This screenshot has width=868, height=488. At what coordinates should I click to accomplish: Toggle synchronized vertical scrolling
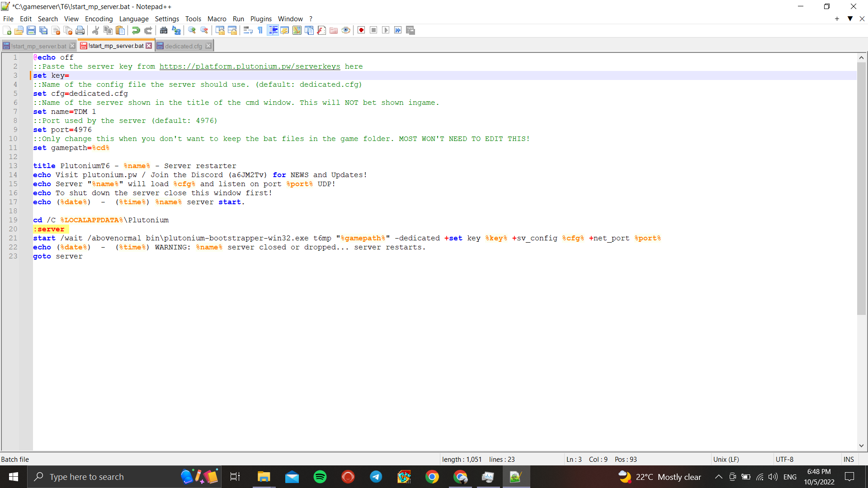220,30
